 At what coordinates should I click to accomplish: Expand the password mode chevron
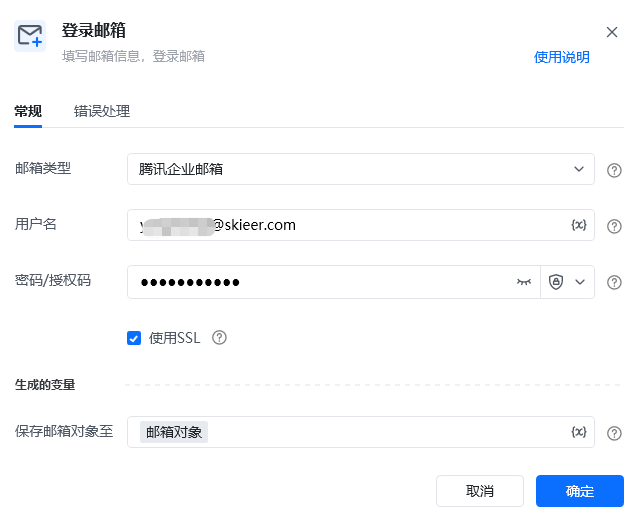pyautogui.click(x=580, y=282)
